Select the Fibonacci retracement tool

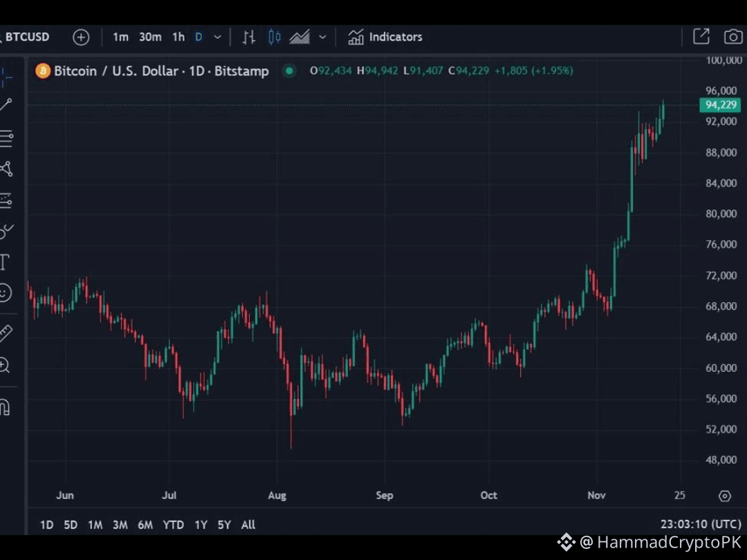coord(6,138)
